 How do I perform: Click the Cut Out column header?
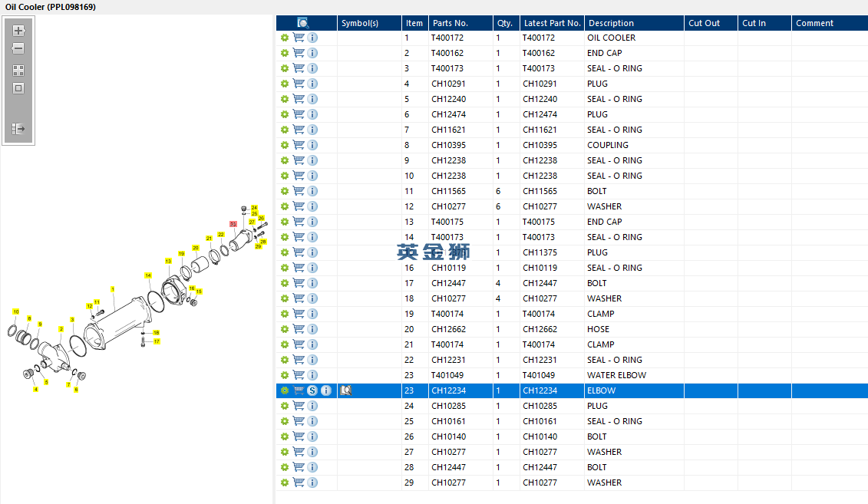coord(711,23)
